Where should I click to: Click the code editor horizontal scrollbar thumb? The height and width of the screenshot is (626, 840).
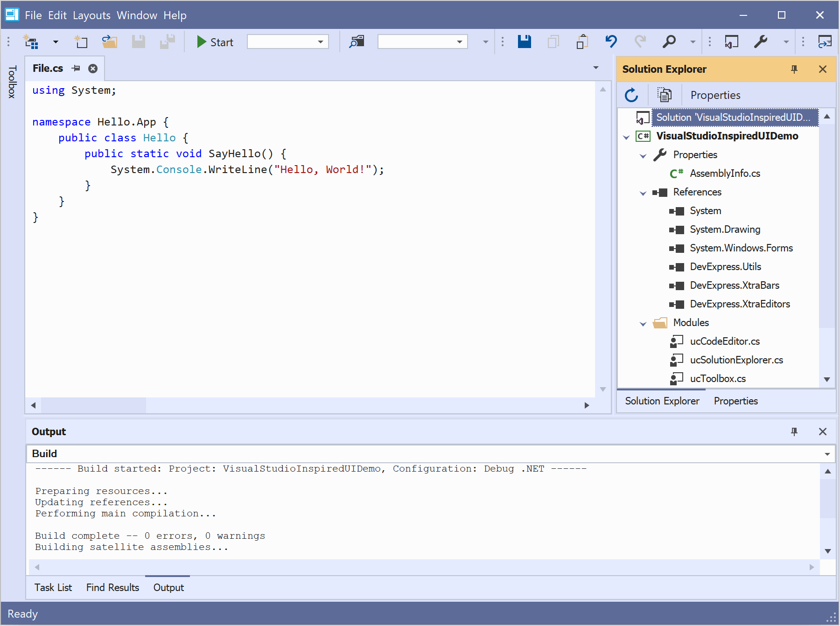pos(93,405)
